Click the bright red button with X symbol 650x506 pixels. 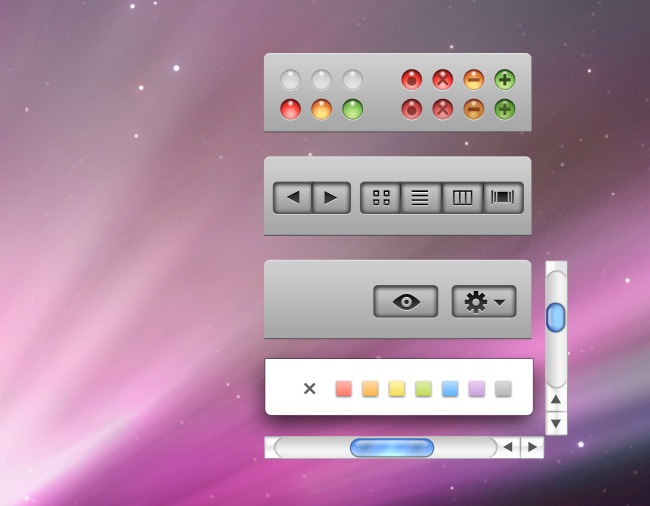pyautogui.click(x=443, y=80)
